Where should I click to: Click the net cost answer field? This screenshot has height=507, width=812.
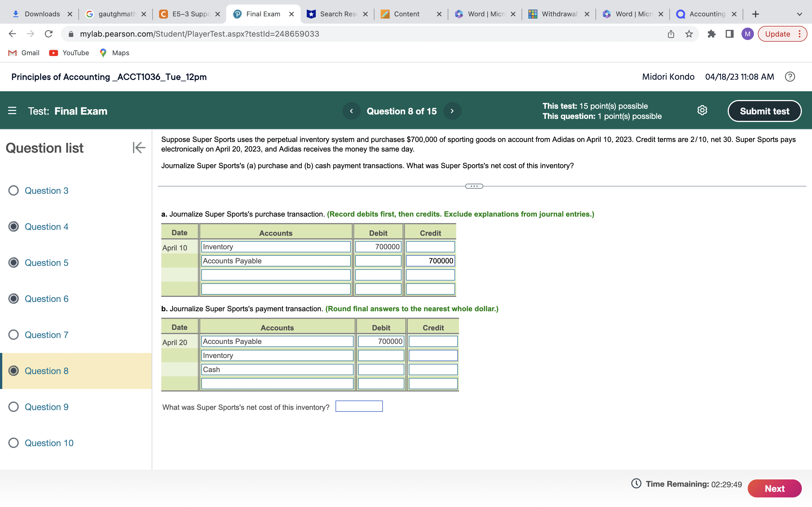point(359,406)
